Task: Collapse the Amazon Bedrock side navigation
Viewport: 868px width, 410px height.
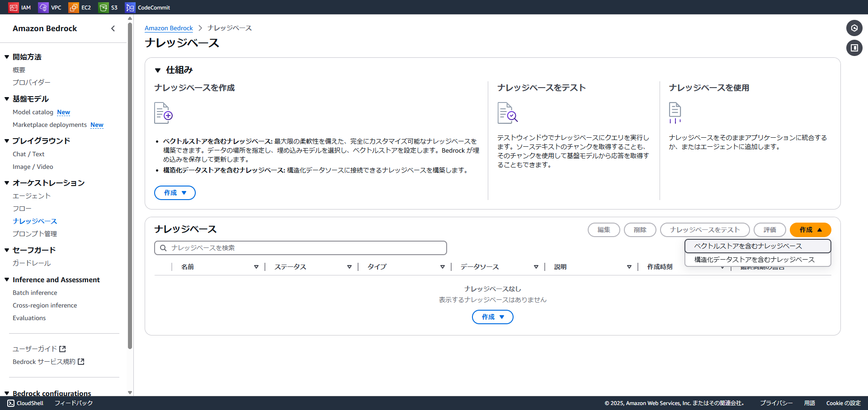Action: click(113, 28)
